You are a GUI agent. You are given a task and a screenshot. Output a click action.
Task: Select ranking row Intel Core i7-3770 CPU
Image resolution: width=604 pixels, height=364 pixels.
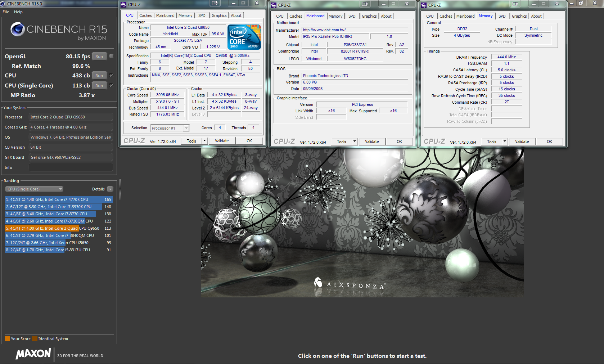(x=59, y=214)
